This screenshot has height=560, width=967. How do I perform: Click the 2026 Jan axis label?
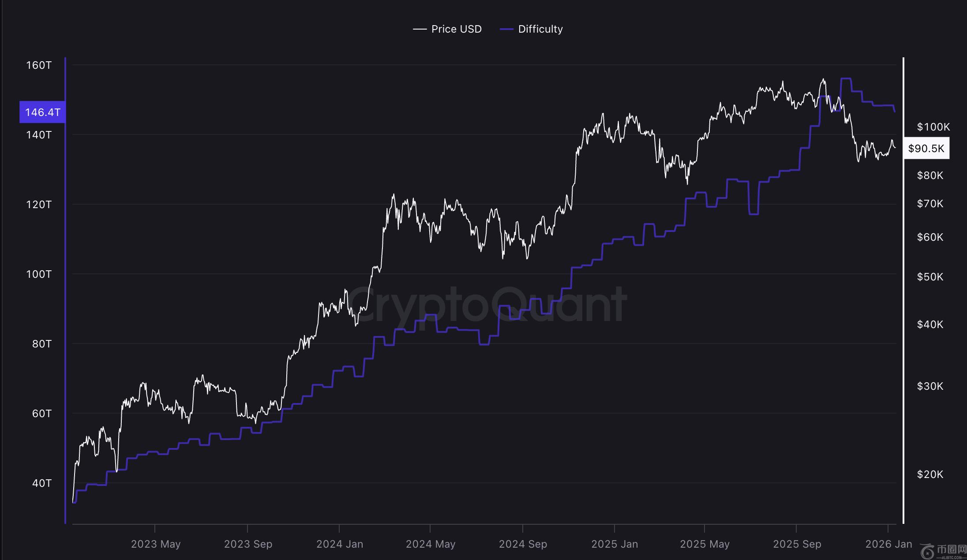(x=888, y=544)
